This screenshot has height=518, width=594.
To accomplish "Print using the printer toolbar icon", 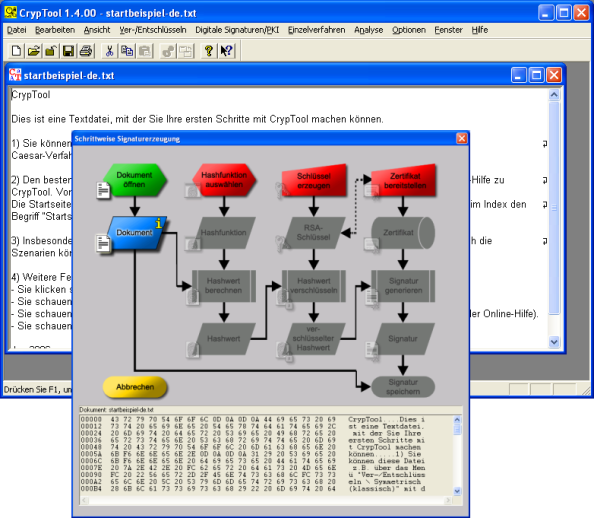I will [86, 51].
